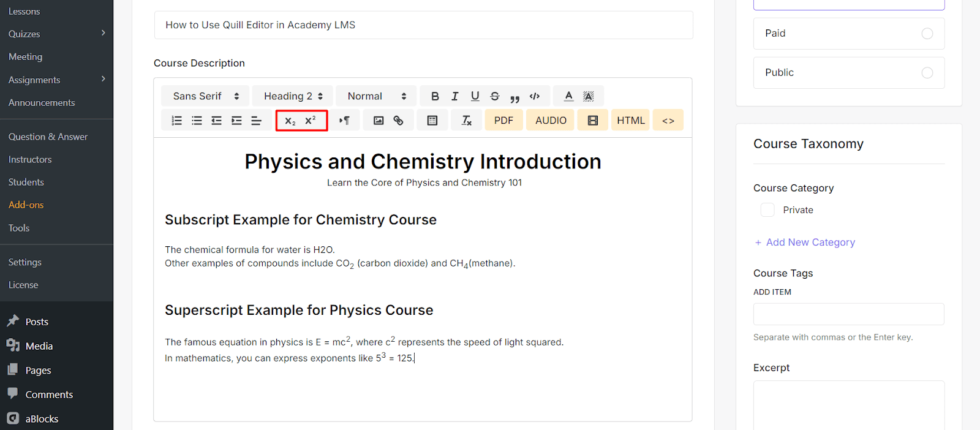Open Sans Serif font dropdown
This screenshot has height=430, width=980.
pos(205,96)
